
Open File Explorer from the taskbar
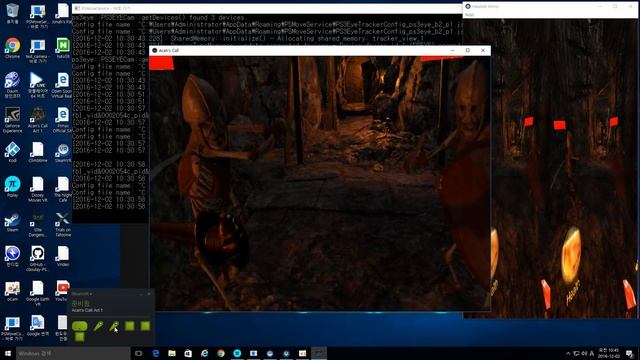(172, 353)
